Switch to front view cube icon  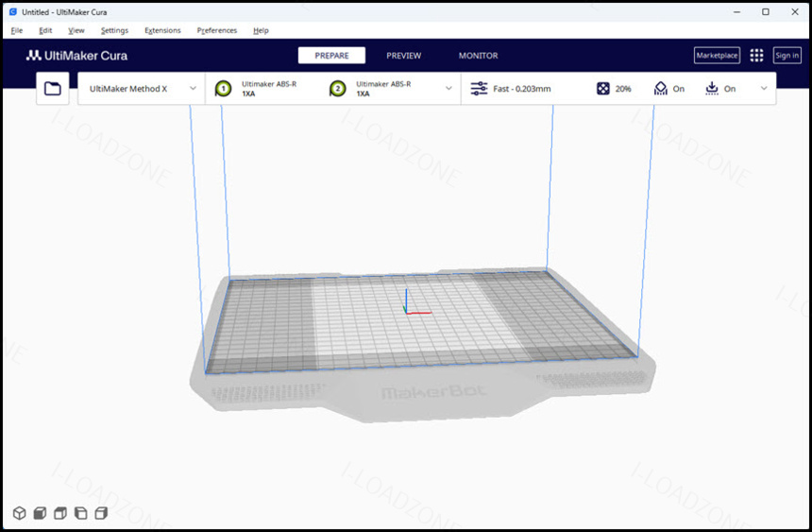[40, 513]
